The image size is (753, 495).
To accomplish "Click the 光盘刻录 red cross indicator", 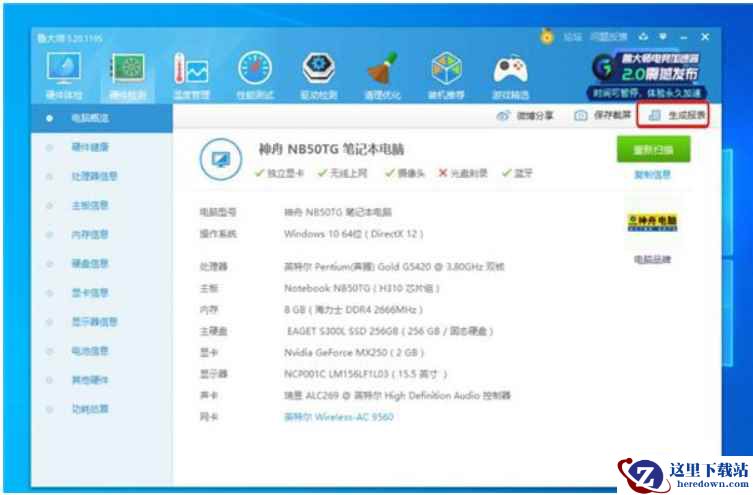I will point(463,173).
